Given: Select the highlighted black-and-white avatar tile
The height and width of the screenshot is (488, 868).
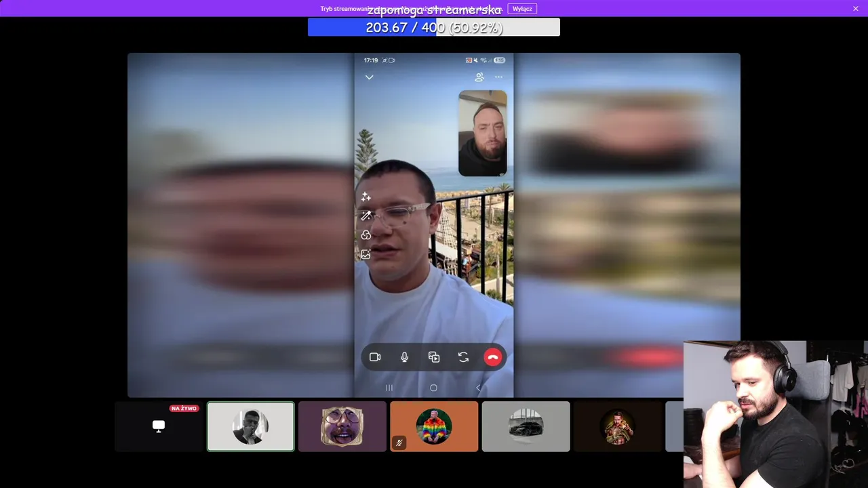Looking at the screenshot, I should coord(251,426).
